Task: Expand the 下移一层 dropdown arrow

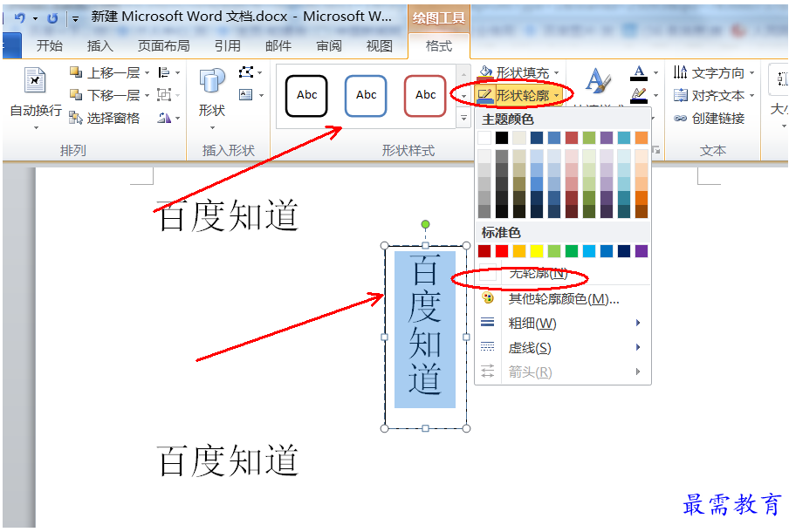Action: (x=147, y=95)
